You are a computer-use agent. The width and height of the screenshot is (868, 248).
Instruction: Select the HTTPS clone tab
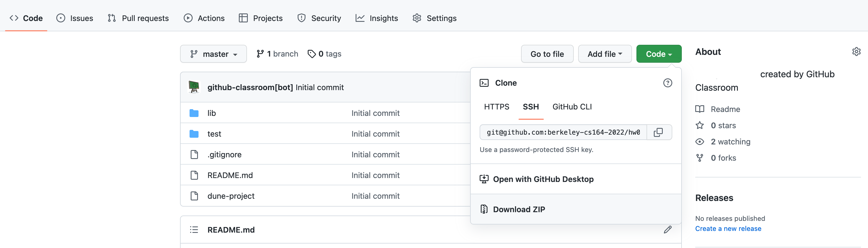[497, 107]
